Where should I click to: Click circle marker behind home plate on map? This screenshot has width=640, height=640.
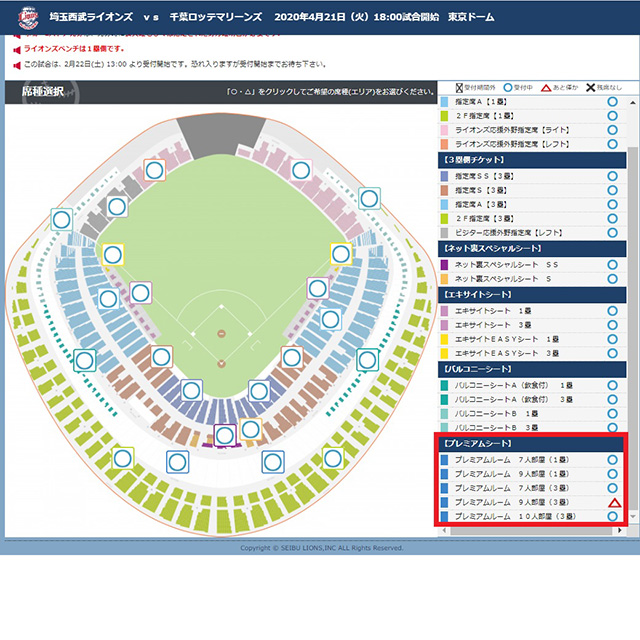pos(225,435)
